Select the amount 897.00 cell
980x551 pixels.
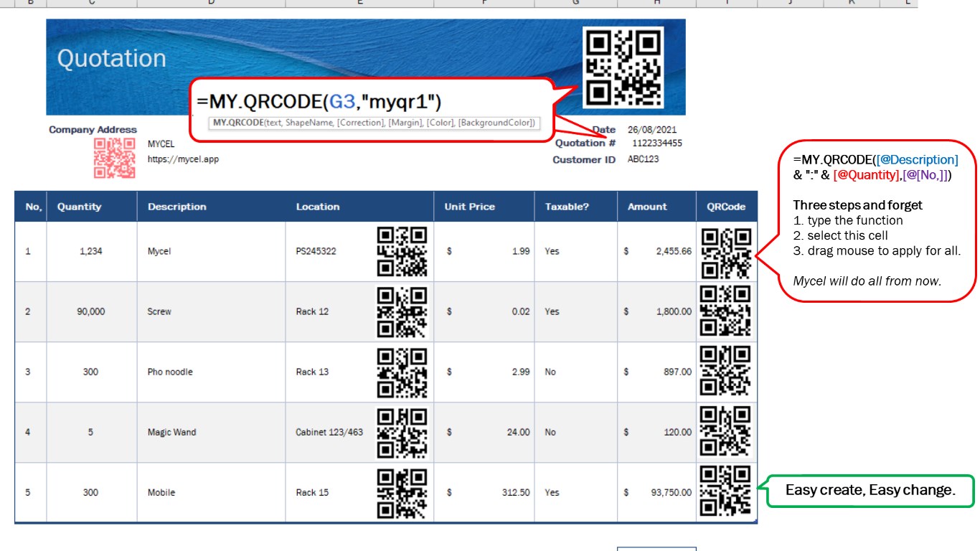point(656,372)
